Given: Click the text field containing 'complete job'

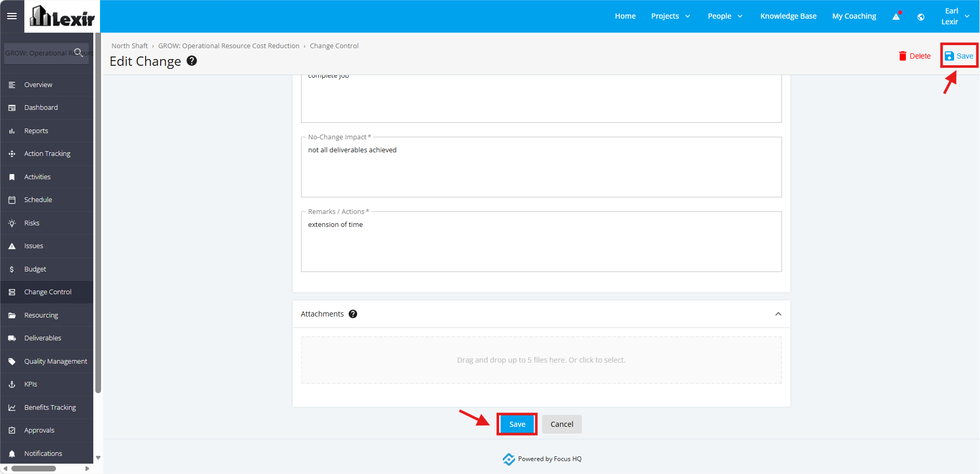Looking at the screenshot, I should coord(541,98).
